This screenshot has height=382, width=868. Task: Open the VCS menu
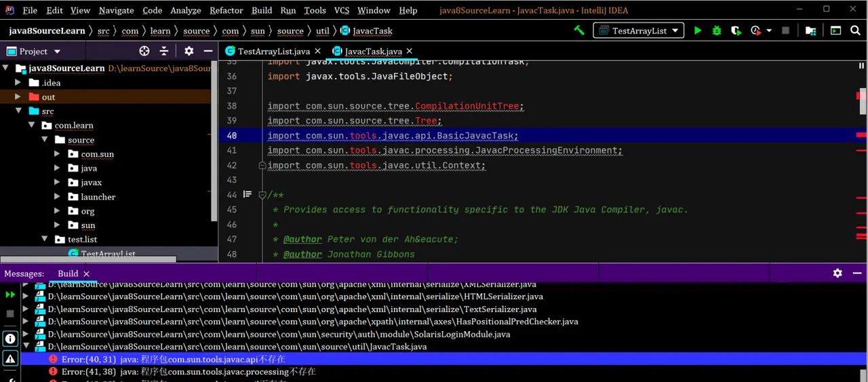pyautogui.click(x=342, y=10)
